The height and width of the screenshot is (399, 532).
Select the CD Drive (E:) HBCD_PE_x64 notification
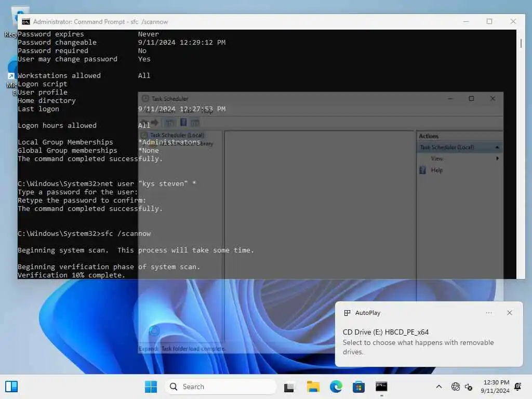click(x=385, y=332)
